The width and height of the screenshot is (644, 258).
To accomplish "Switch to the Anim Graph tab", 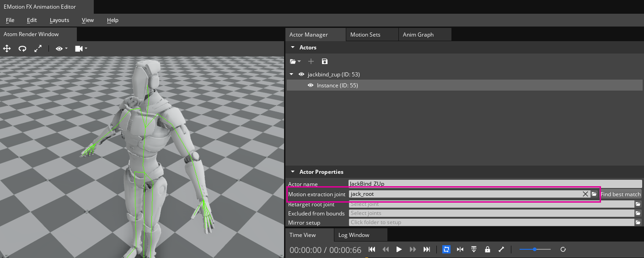I will pyautogui.click(x=418, y=34).
